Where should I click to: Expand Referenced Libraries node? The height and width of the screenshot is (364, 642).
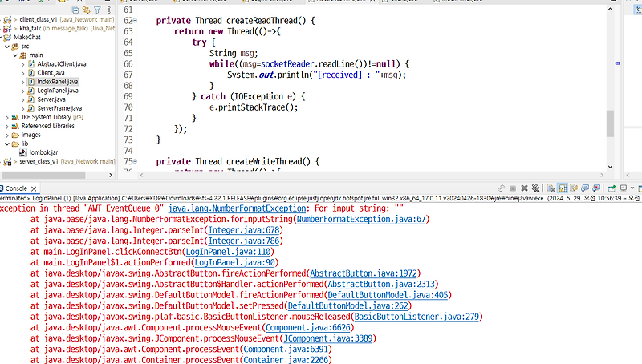coord(7,126)
